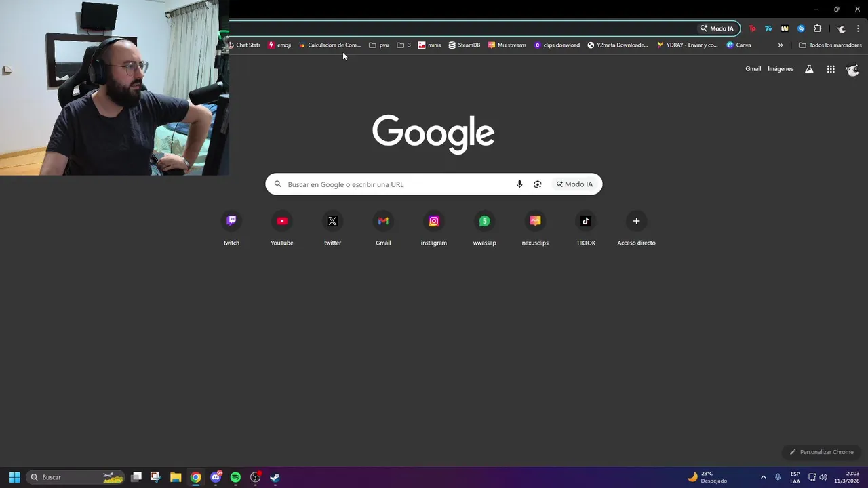Open the yellow-black W extension icon
Image resolution: width=868 pixels, height=488 pixels.
785,28
